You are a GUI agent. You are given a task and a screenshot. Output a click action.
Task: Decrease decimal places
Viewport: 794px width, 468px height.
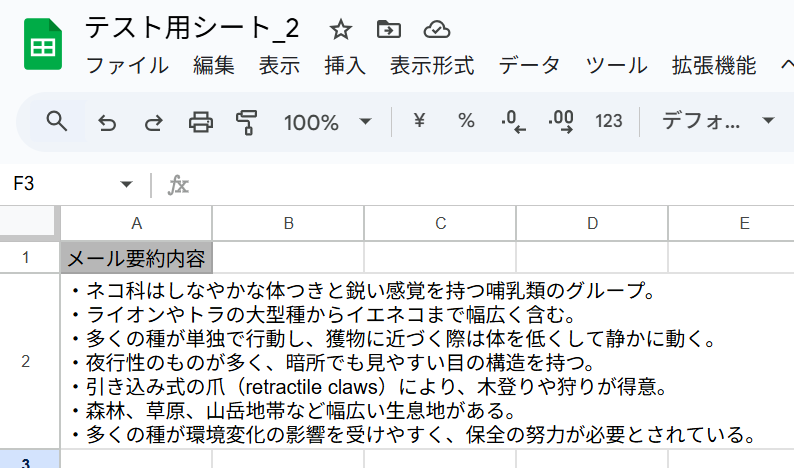tap(513, 122)
